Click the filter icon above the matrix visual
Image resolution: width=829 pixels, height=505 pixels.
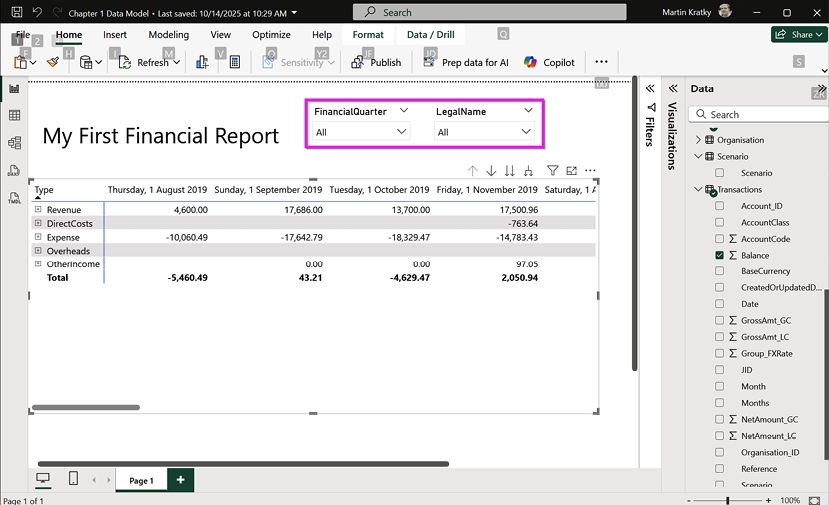coord(552,171)
